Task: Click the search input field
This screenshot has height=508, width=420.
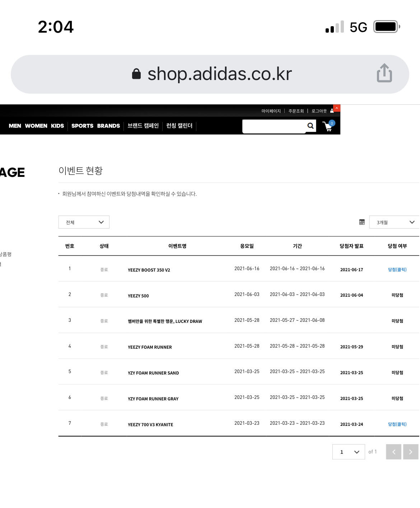Action: pos(274,126)
